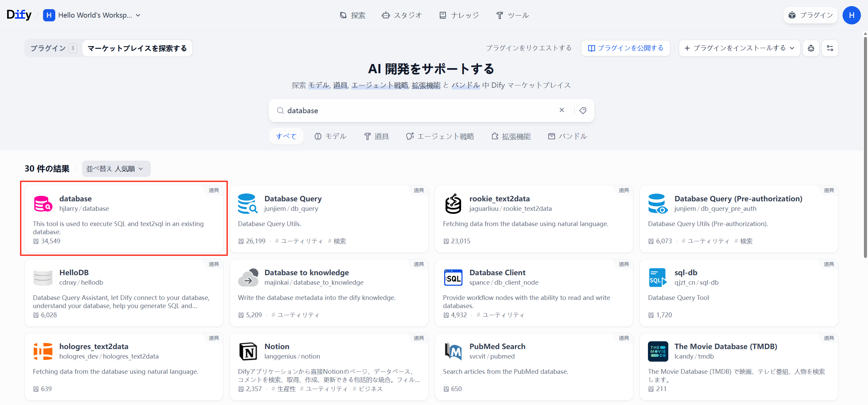Expand the Hello World's Workspace dropdown
This screenshot has width=868, height=405.
click(138, 15)
